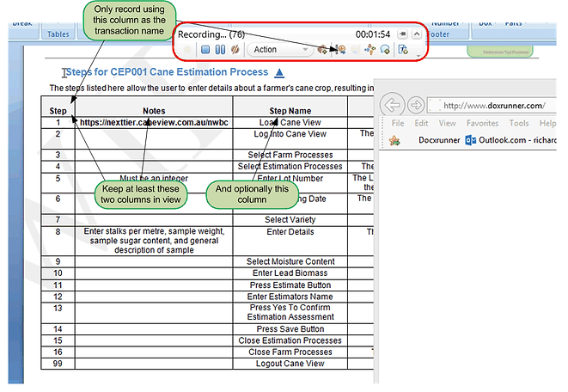Select 'Press Estimate Button' cell
The width and height of the screenshot is (568, 392).
(x=290, y=285)
